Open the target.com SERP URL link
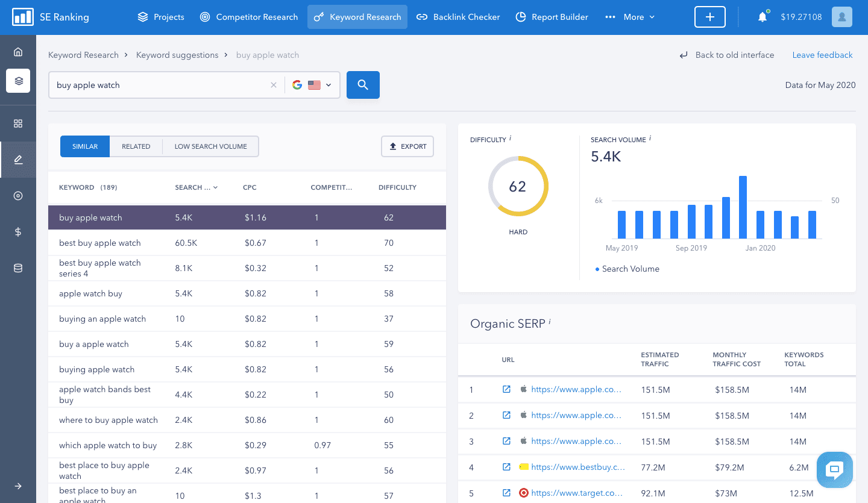 pyautogui.click(x=576, y=493)
